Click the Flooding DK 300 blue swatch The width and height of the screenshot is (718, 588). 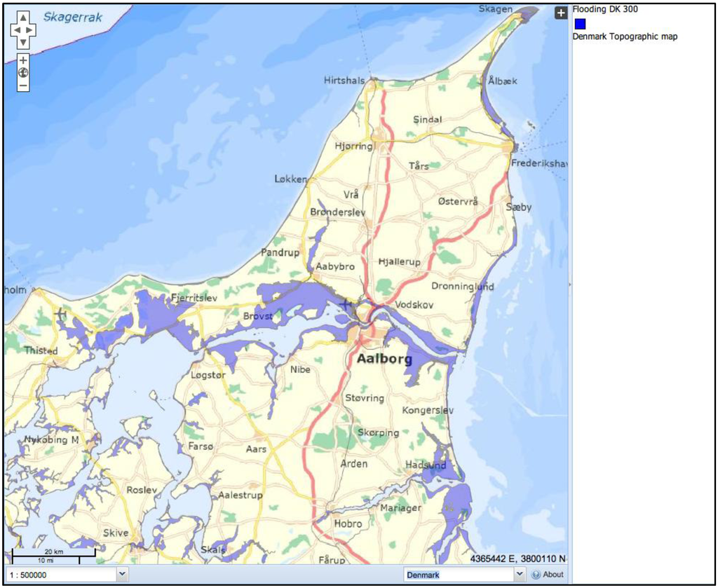click(580, 23)
